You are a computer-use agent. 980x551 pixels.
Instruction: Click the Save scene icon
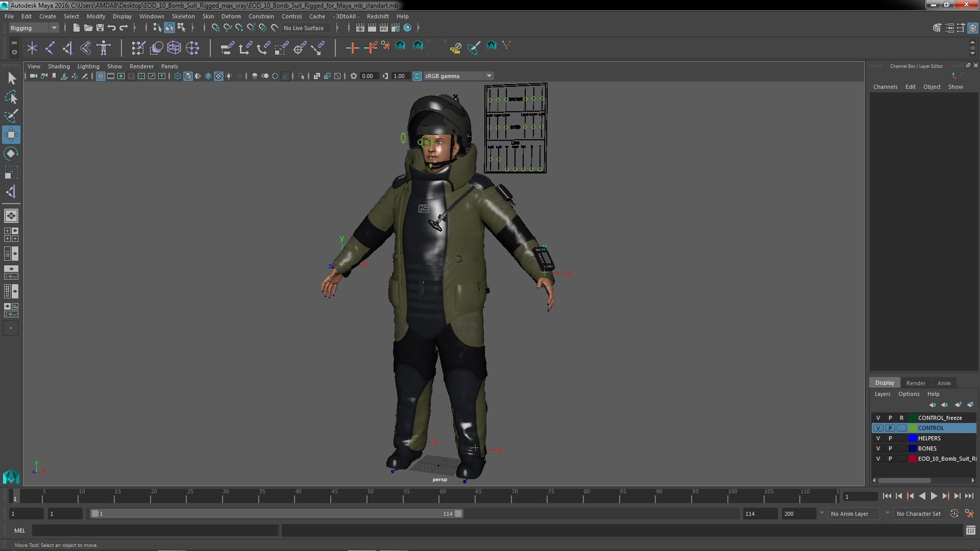click(x=100, y=28)
